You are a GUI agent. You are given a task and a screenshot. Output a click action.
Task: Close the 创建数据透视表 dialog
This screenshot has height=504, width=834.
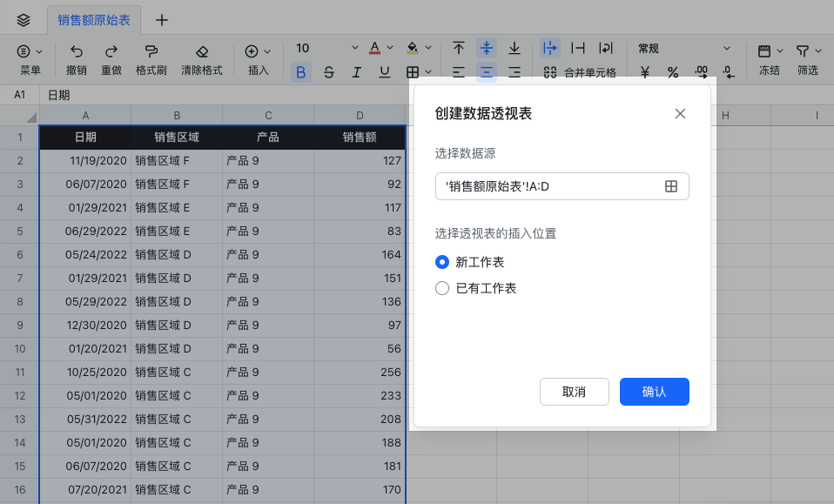[680, 113]
